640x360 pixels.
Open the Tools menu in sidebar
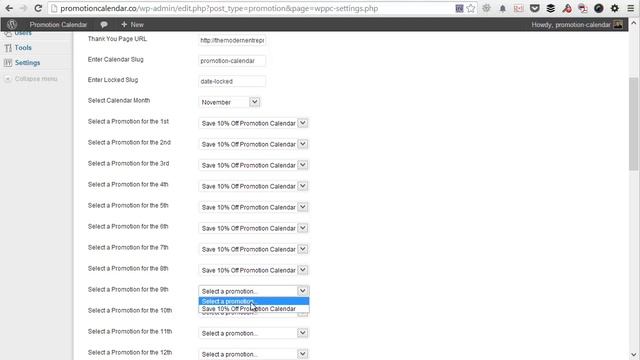23,48
